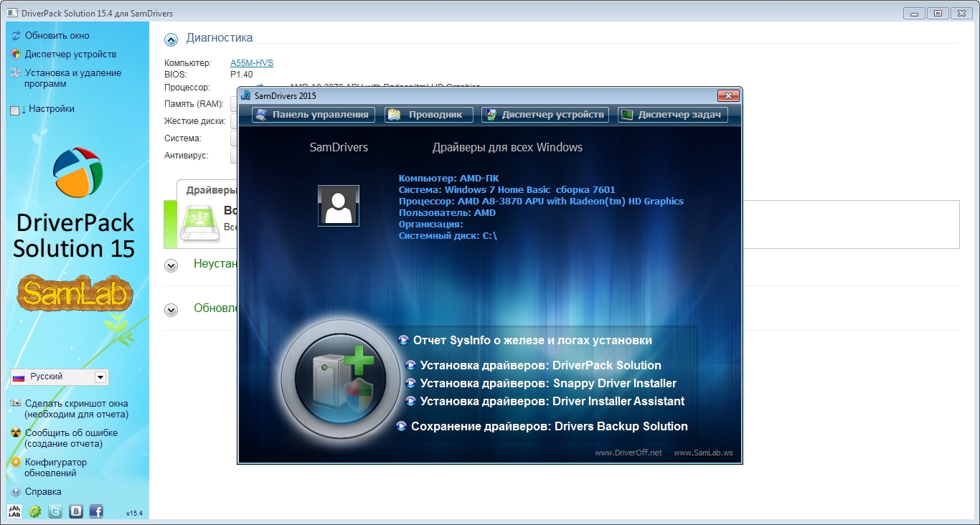980x525 pixels.
Task: Open Панель управления in SamDrivers
Action: (314, 115)
